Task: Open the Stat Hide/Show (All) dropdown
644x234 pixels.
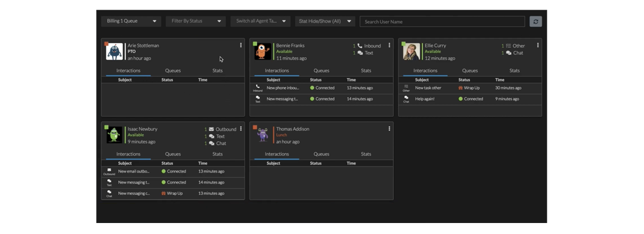Action: pyautogui.click(x=325, y=21)
